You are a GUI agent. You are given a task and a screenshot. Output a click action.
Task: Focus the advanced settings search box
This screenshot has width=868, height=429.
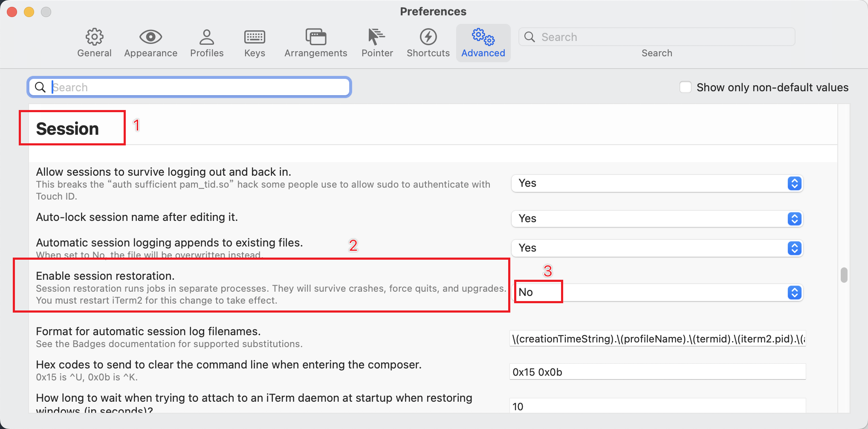coord(189,87)
